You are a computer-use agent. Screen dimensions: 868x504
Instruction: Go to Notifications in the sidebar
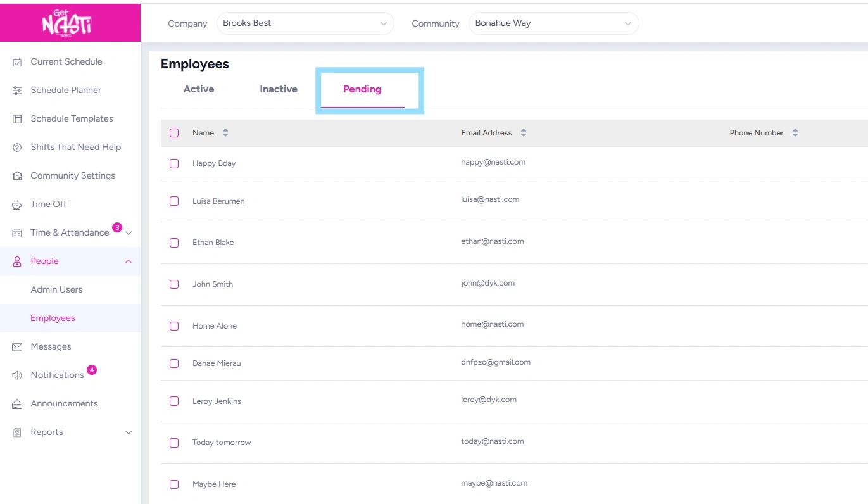pyautogui.click(x=57, y=375)
